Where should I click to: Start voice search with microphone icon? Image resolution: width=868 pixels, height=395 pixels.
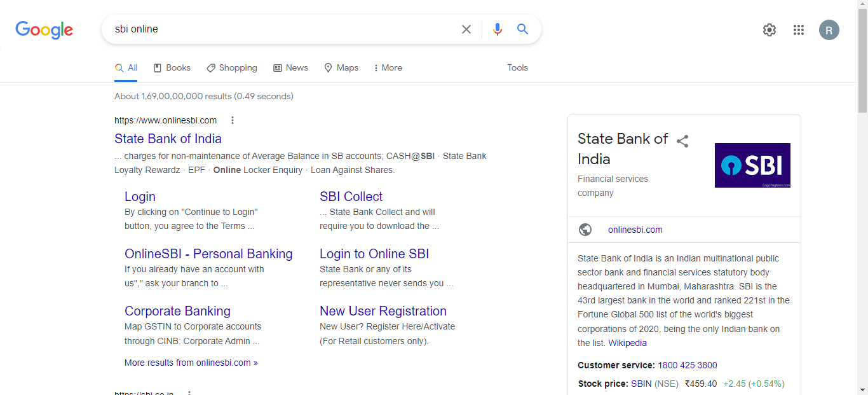coord(498,29)
